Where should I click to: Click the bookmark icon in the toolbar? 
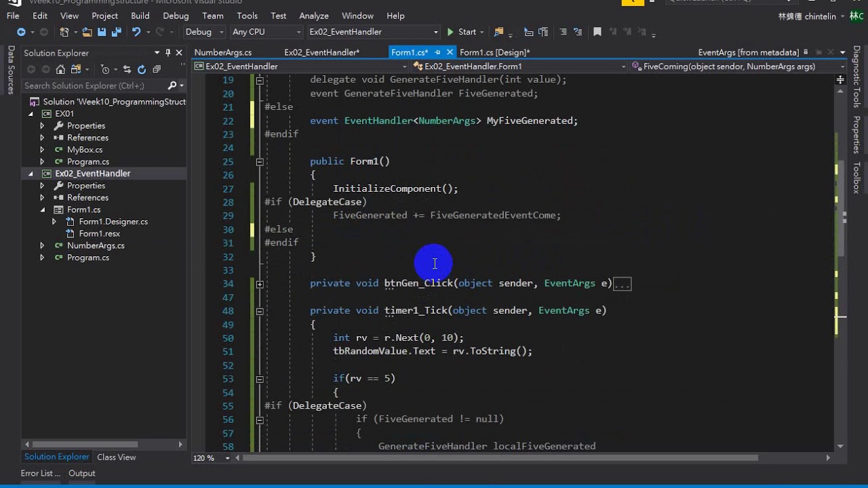[597, 32]
